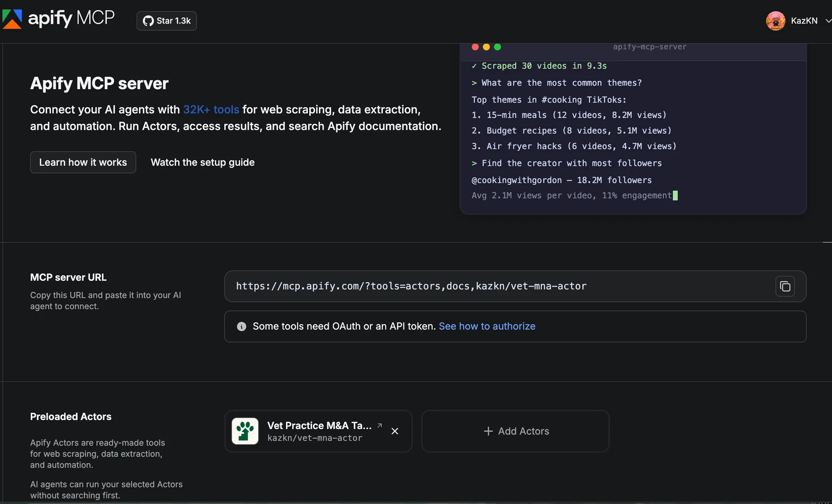Click '@cookingwithgordon — 18.2M followers' line
Viewport: 832px width, 504px height.
pyautogui.click(x=562, y=180)
